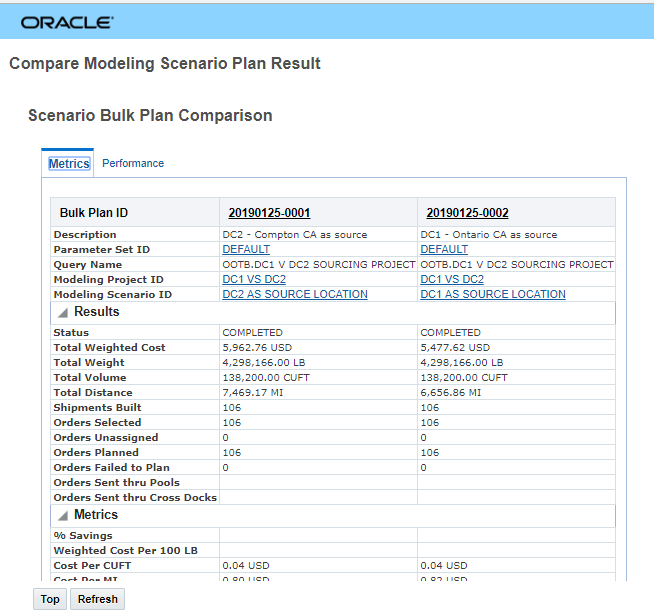This screenshot has width=654, height=615.
Task: Open the Performance tab
Action: [x=133, y=163]
